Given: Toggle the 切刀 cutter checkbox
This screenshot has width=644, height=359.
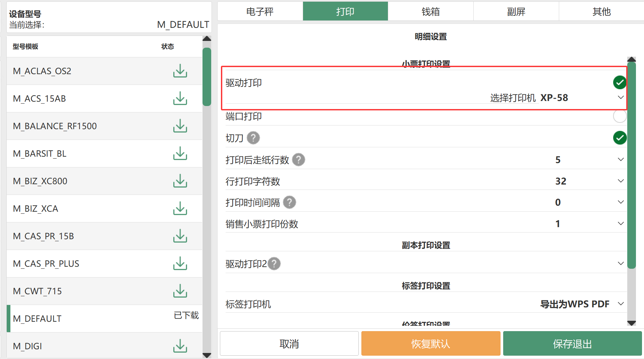Looking at the screenshot, I should tap(620, 138).
